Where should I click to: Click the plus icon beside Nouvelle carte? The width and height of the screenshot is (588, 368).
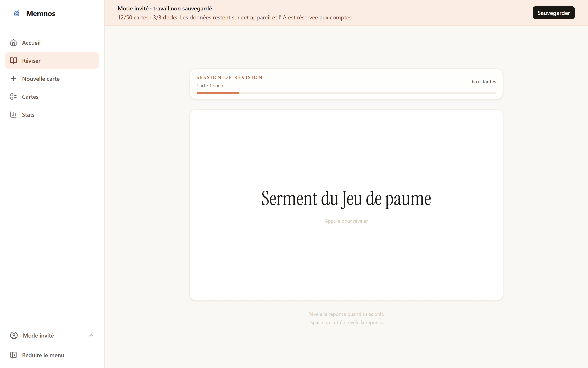(x=13, y=78)
